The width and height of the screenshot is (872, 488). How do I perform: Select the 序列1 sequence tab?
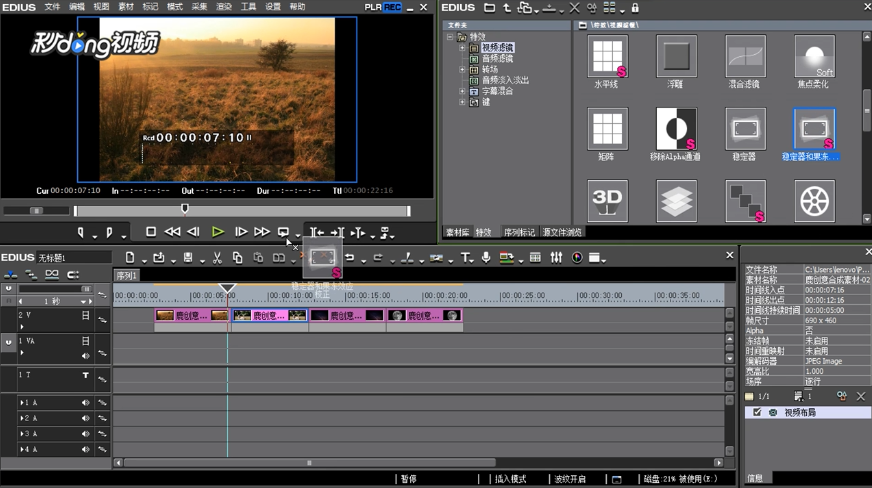(126, 276)
